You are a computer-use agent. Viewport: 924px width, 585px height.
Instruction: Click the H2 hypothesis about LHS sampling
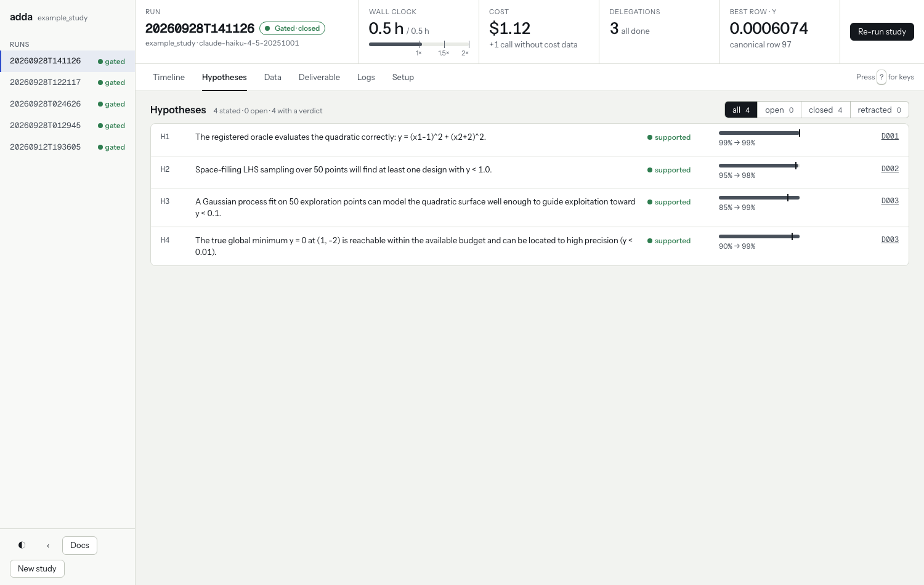[x=343, y=169]
